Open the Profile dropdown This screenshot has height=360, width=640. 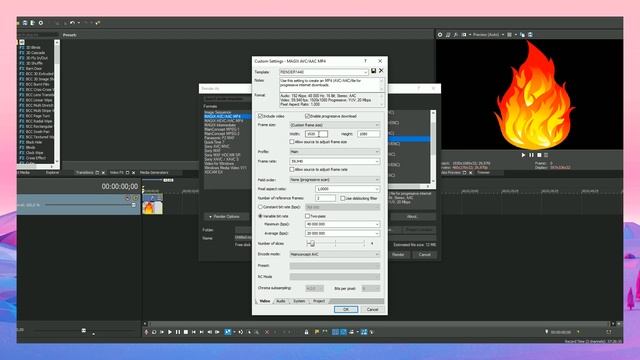pyautogui.click(x=335, y=152)
